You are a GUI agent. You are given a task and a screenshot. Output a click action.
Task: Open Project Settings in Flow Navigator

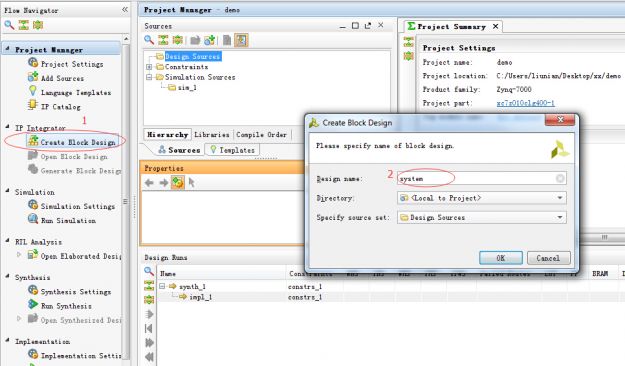[72, 64]
